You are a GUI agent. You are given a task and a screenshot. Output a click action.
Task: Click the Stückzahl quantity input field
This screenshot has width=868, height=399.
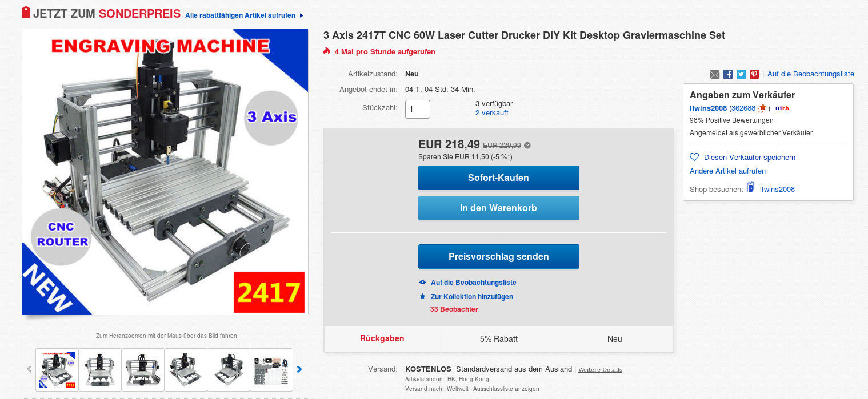tap(418, 109)
